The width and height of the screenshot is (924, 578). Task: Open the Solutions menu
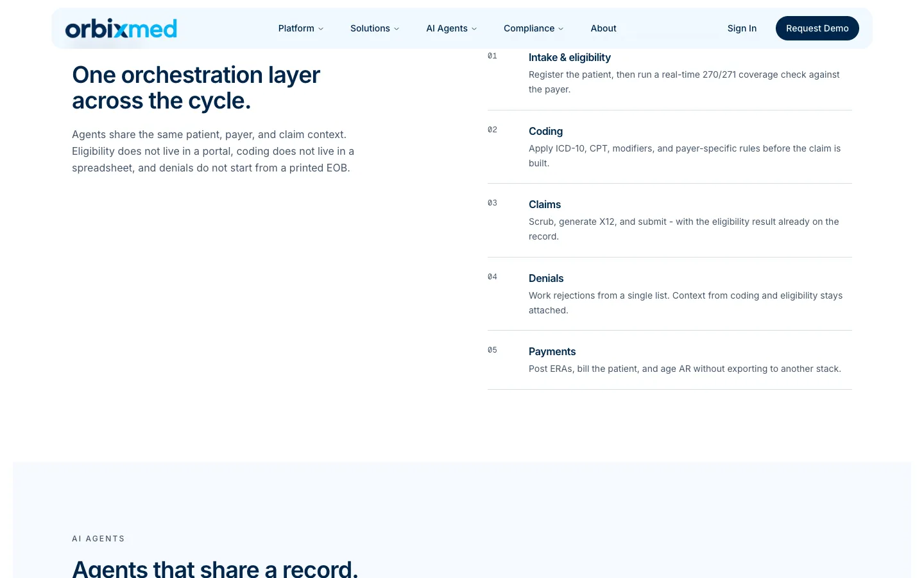click(375, 28)
